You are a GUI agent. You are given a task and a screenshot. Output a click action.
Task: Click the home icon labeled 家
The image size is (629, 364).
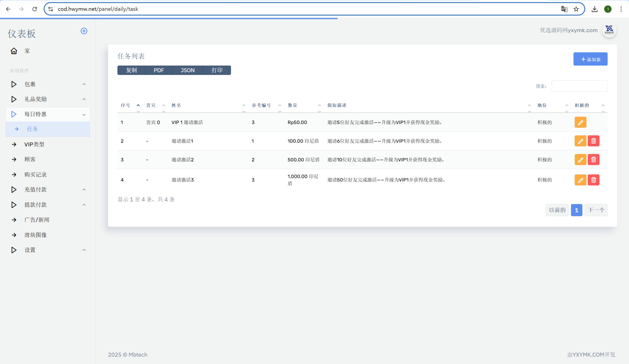click(14, 51)
